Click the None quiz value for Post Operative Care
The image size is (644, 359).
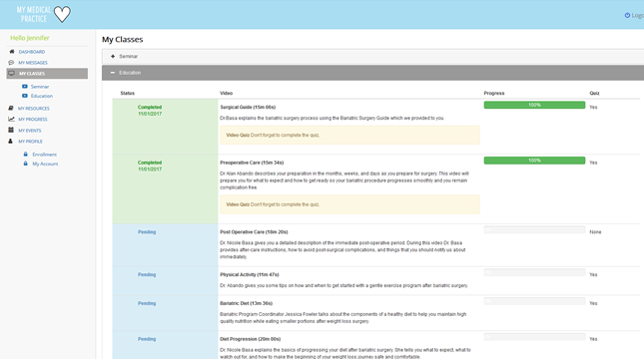click(x=595, y=231)
